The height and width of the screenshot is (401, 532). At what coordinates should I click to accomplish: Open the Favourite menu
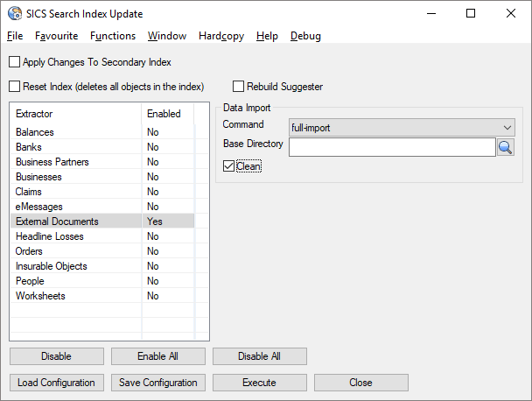click(x=57, y=36)
